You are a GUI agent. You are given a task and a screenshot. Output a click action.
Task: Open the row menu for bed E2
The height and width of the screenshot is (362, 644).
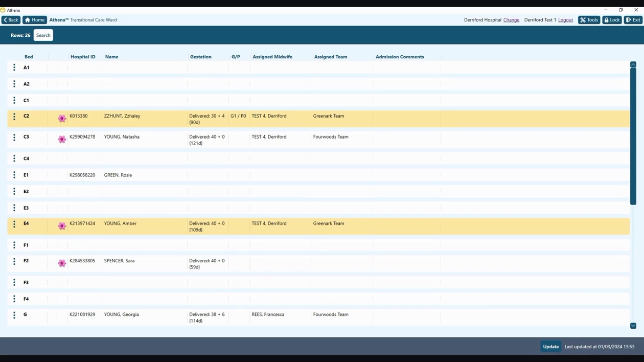click(x=14, y=191)
